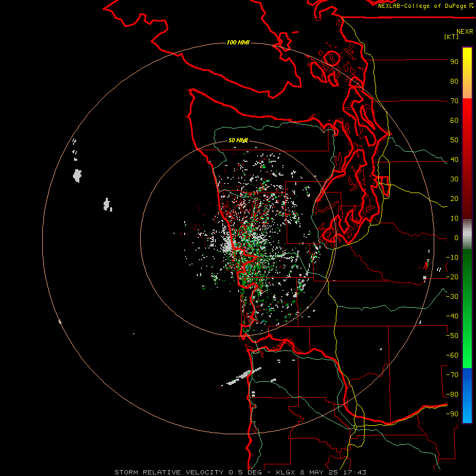
Task: Click the 60 value on velocity scale
Action: pyautogui.click(x=454, y=120)
